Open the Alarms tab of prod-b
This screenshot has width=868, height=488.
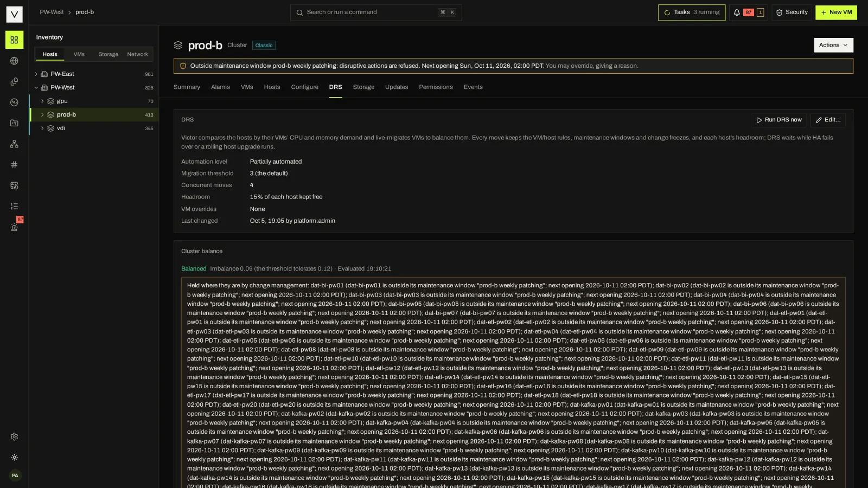220,87
